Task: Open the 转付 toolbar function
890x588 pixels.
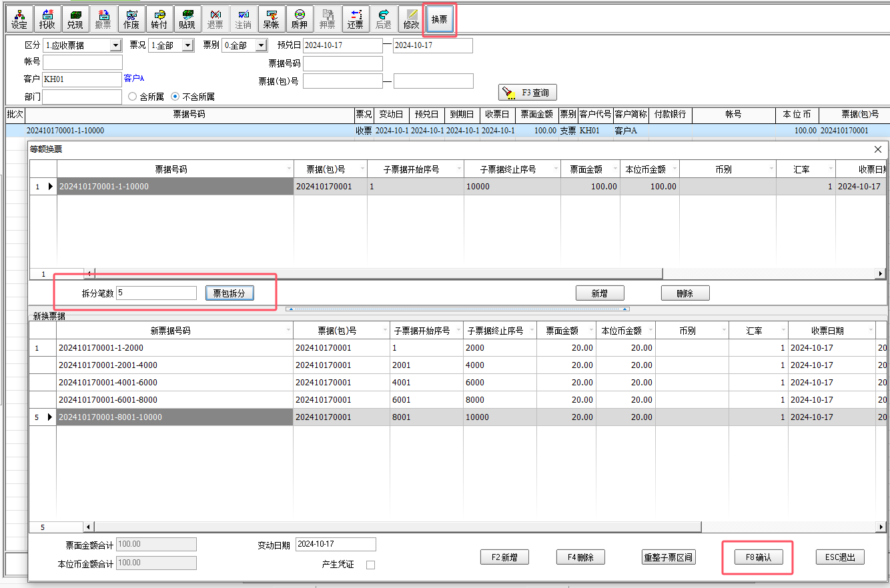Action: [x=159, y=19]
